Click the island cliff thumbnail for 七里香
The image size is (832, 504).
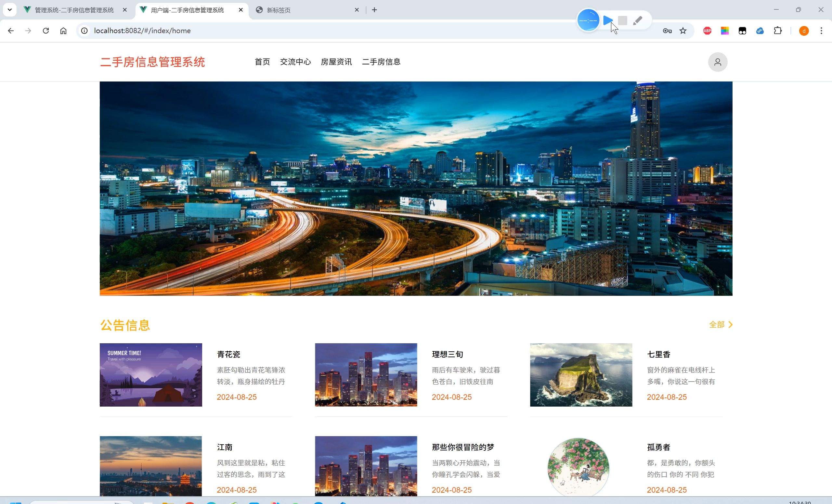pos(581,375)
